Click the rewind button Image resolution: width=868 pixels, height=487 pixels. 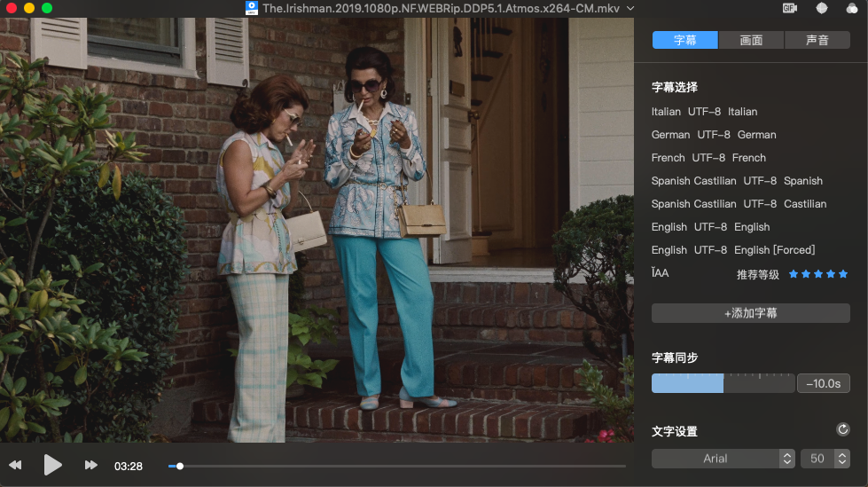coord(15,465)
